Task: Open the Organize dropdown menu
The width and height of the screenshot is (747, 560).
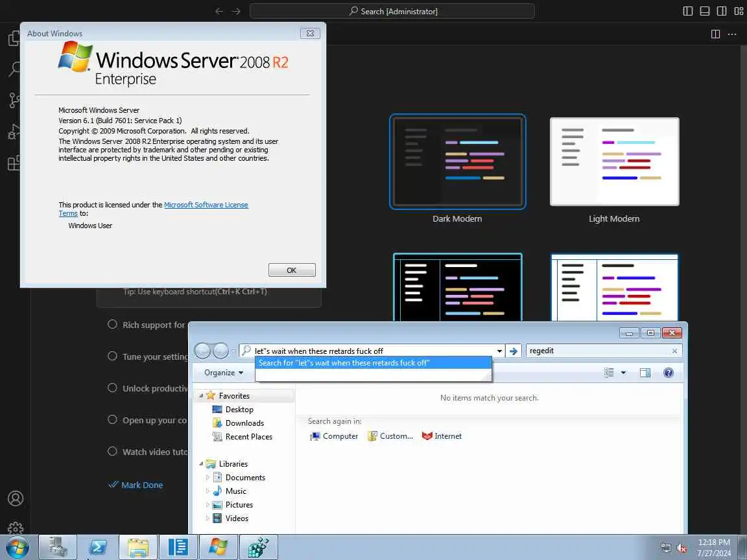Action: 224,373
